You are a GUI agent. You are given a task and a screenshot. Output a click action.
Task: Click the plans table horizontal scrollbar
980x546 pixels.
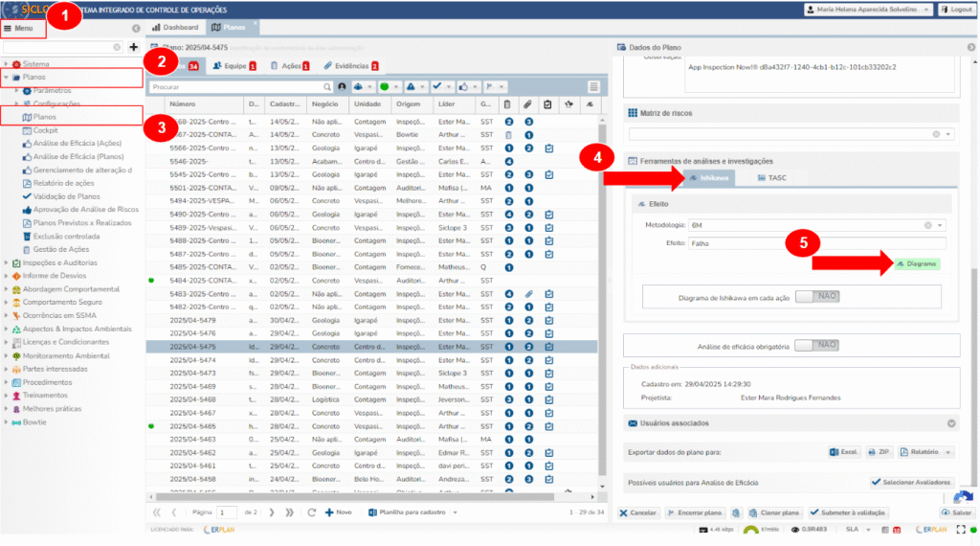click(x=354, y=497)
